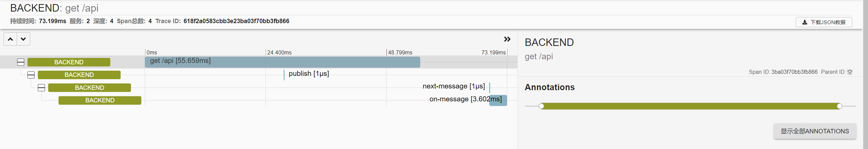Click the next-message span marker
Screen dimensions: 868x149
coord(490,87)
